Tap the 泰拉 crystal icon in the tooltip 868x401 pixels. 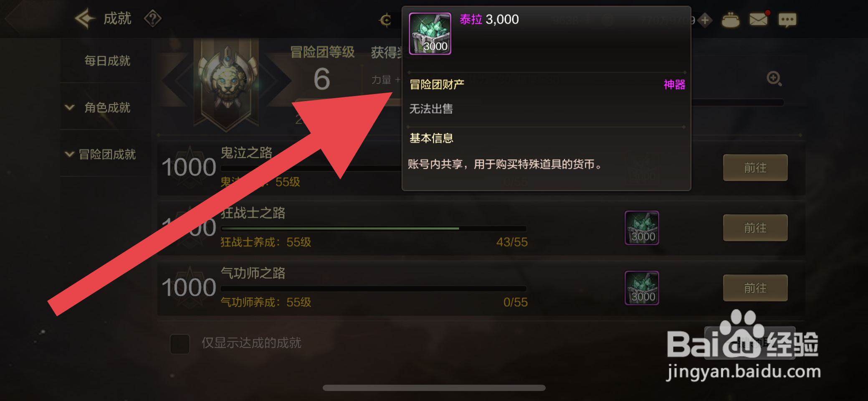(x=430, y=34)
